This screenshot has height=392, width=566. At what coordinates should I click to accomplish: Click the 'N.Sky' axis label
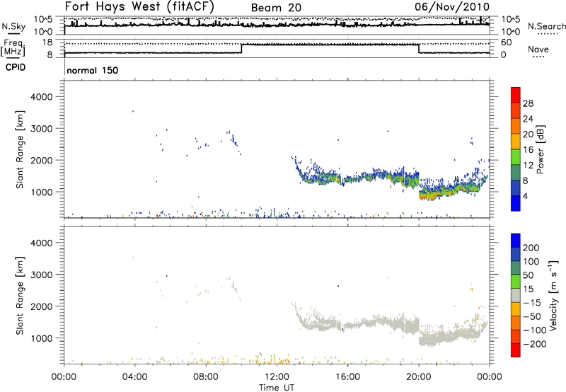click(13, 26)
